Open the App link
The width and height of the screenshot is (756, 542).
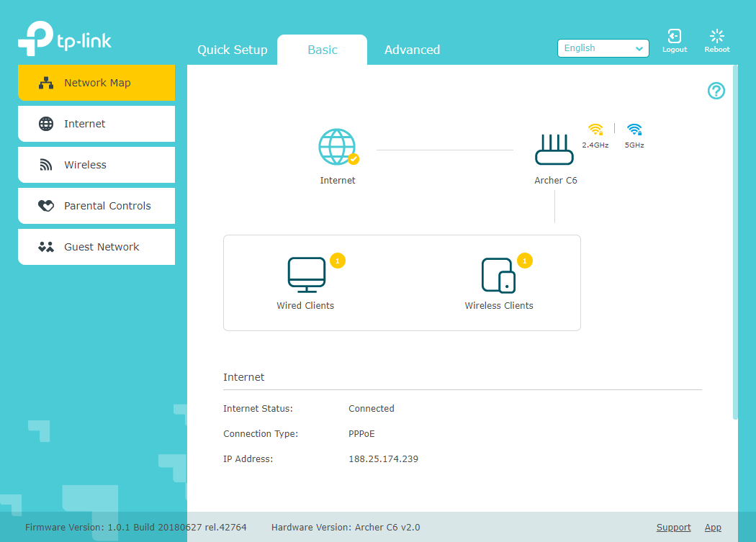click(713, 528)
